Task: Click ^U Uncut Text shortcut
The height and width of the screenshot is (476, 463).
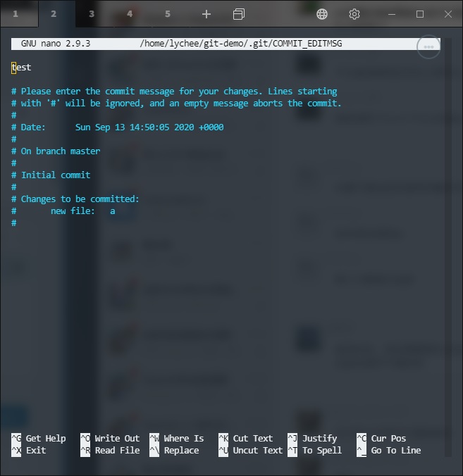Action: tap(251, 450)
